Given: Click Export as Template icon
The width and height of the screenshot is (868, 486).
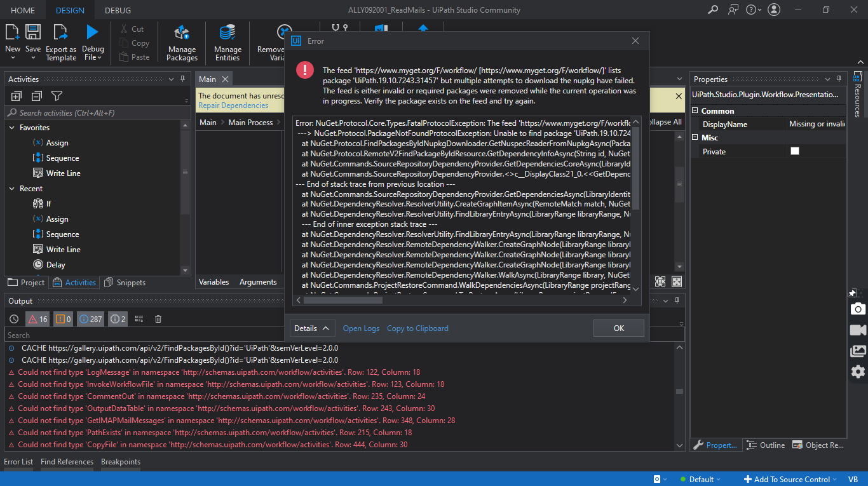Looking at the screenshot, I should tap(60, 32).
